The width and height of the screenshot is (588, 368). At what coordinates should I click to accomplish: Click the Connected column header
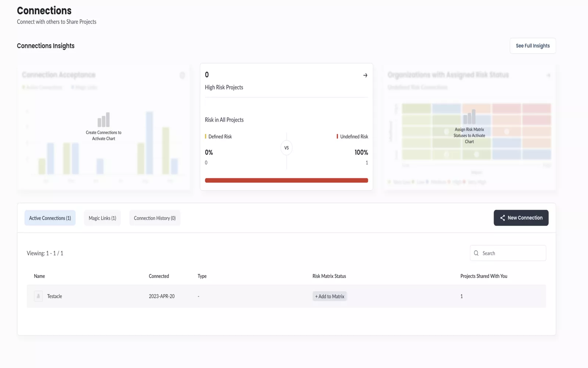[159, 276]
